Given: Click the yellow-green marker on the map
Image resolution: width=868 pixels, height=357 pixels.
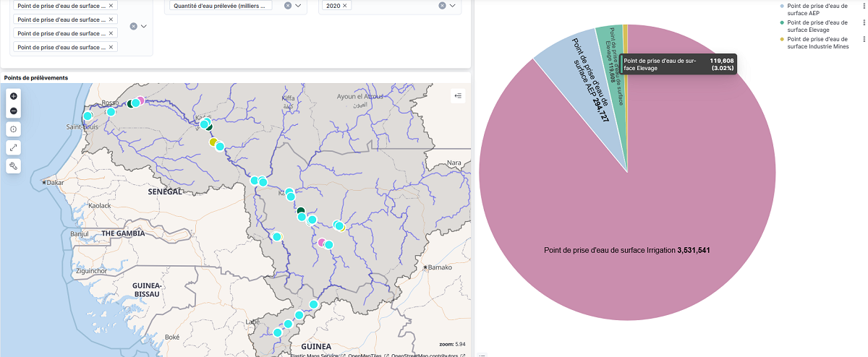Looking at the screenshot, I should point(213,142).
